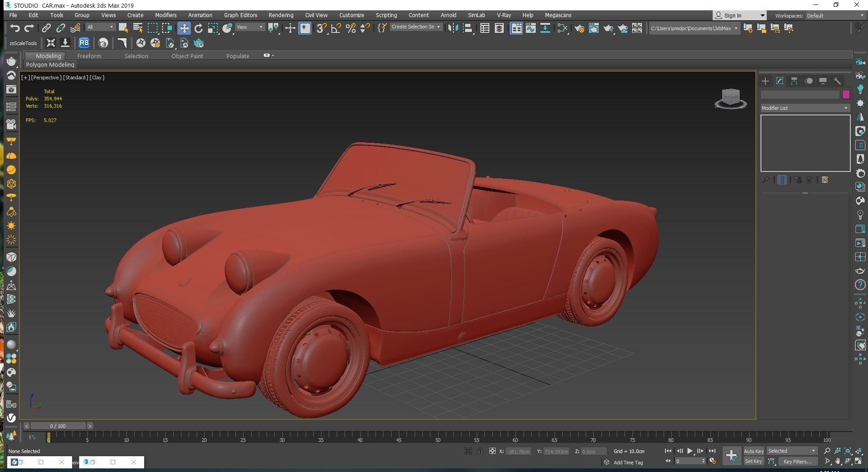Open the Utilities wrench panel tab
Image resolution: width=868 pixels, height=472 pixels.
point(837,81)
